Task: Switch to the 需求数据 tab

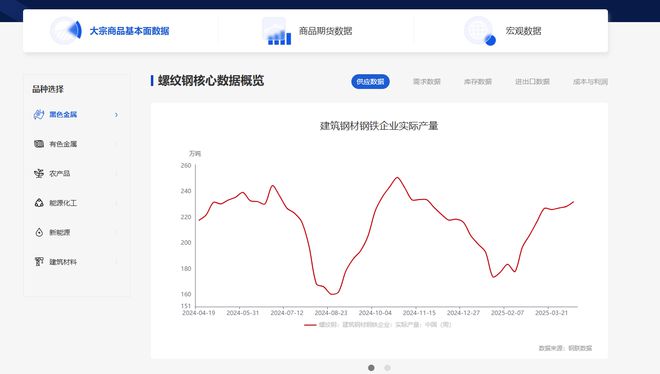Action: pos(426,82)
